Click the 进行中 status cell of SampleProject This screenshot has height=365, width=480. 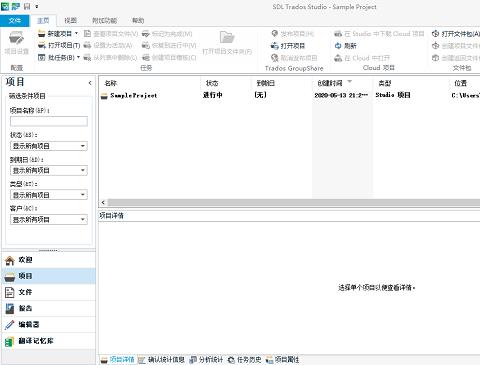213,95
